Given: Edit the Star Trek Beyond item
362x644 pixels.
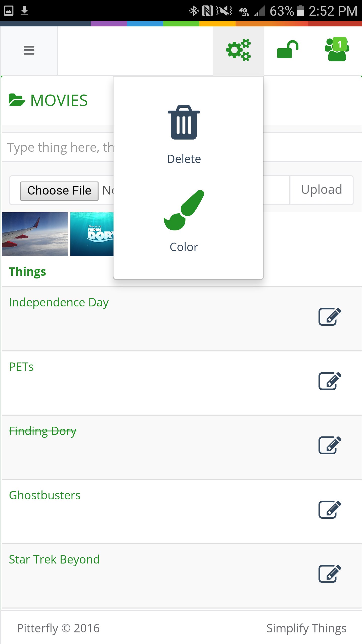Looking at the screenshot, I should point(330,574).
